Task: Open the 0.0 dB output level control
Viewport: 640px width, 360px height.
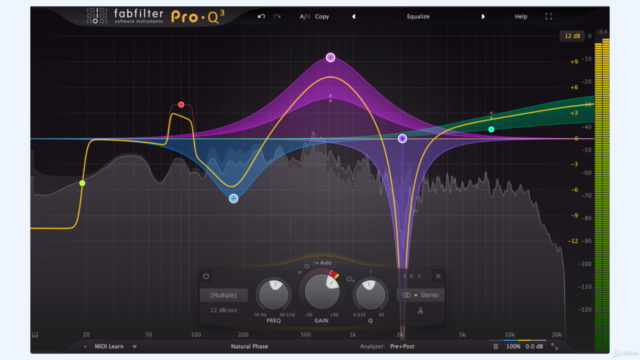Action: (x=534, y=347)
